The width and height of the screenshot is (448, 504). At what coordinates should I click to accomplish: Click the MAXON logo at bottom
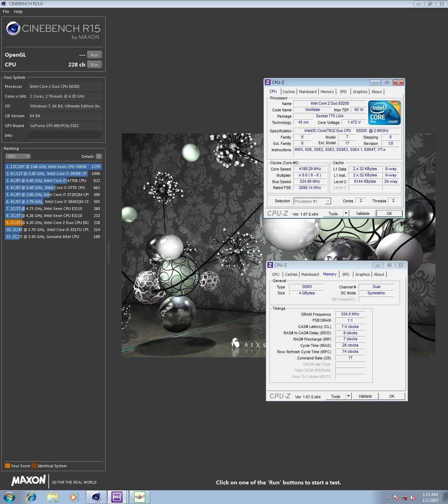[x=29, y=481]
